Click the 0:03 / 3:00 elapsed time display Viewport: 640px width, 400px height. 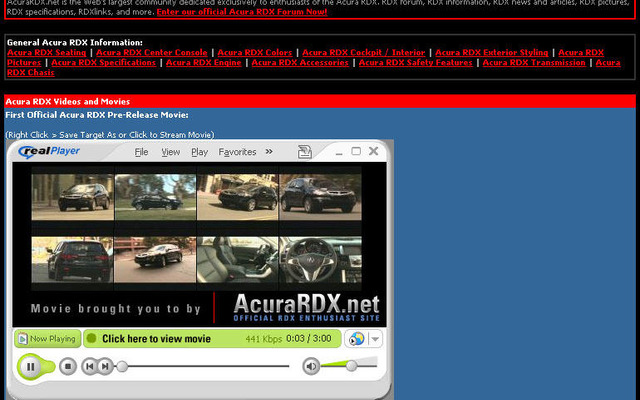click(309, 339)
